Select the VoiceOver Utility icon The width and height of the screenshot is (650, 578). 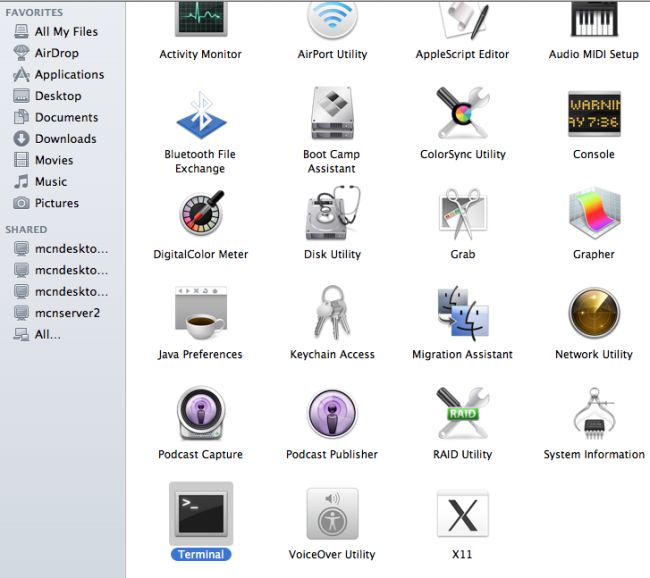pyautogui.click(x=332, y=513)
